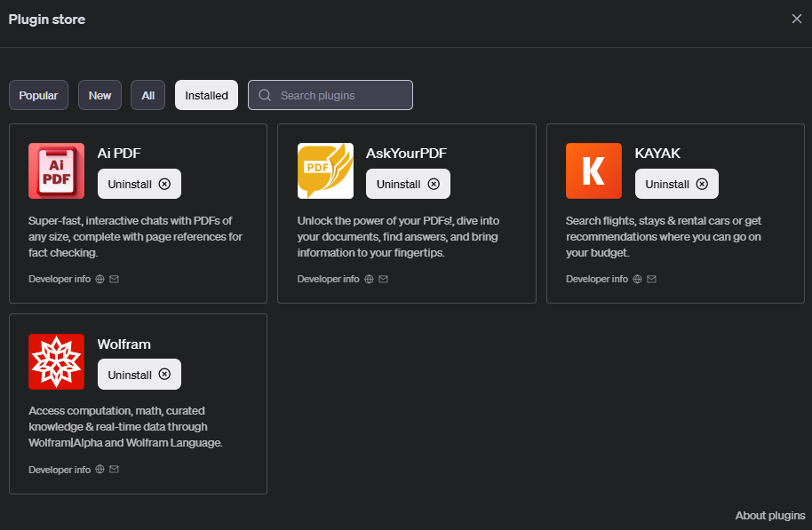Screen dimensions: 812x530
Task: Uninstall the Ai PDF plugin
Action: click(139, 184)
